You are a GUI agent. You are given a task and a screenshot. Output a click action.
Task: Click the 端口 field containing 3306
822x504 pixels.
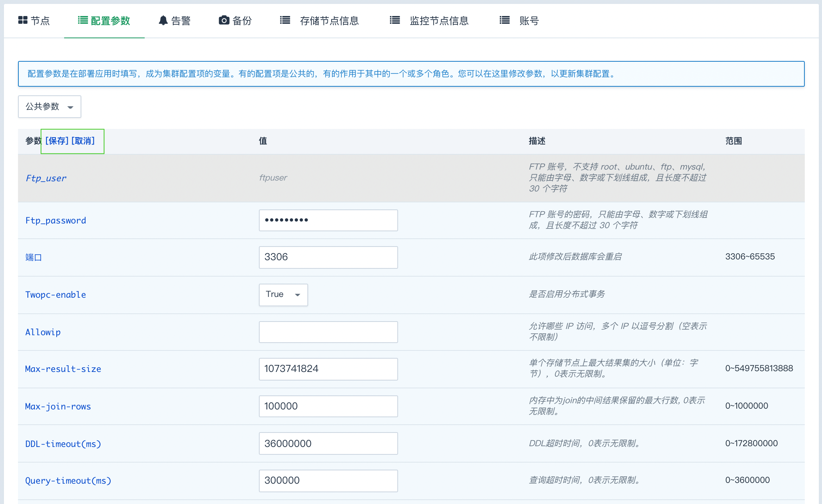click(x=328, y=257)
